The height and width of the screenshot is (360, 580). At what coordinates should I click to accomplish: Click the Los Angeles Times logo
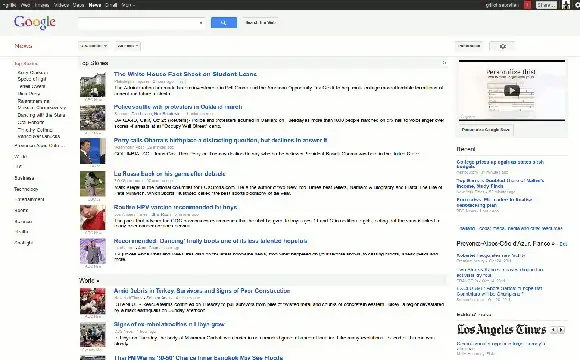click(501, 329)
